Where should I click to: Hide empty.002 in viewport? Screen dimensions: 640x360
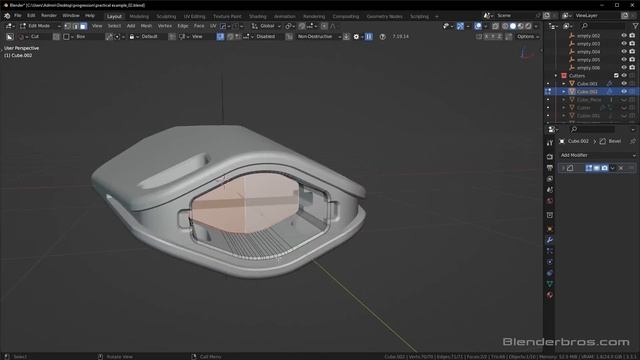click(624, 36)
